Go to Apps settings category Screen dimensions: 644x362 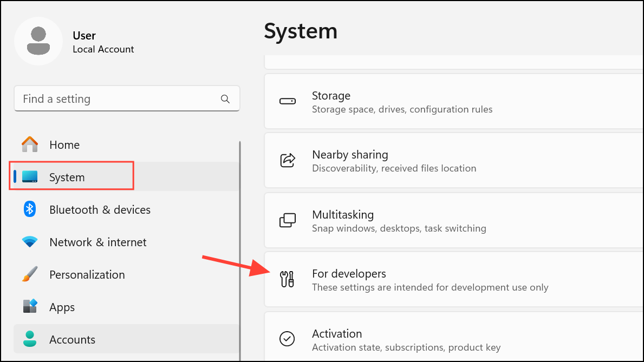[62, 307]
